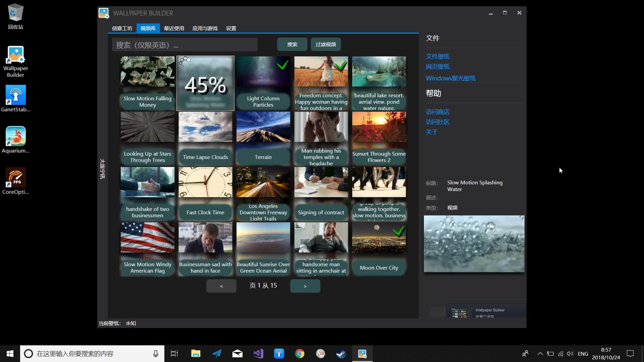Open Chrome from the taskbar
The height and width of the screenshot is (362, 644).
pos(300,354)
